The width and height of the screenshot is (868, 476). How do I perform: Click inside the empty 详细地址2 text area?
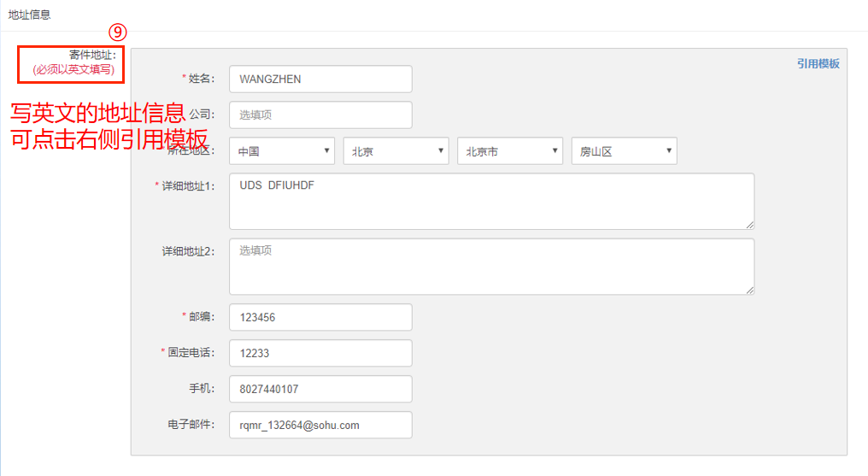[491, 267]
